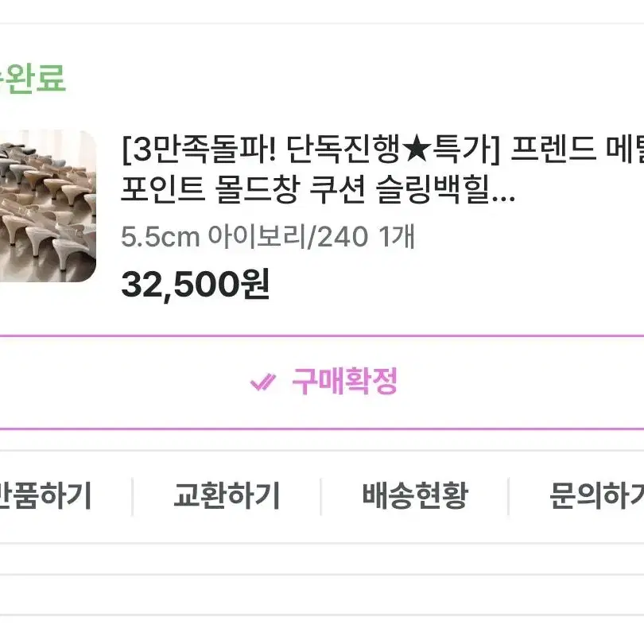Image resolution: width=644 pixels, height=644 pixels.
Task: Select 반품하기 to request a return
Action: (45, 496)
